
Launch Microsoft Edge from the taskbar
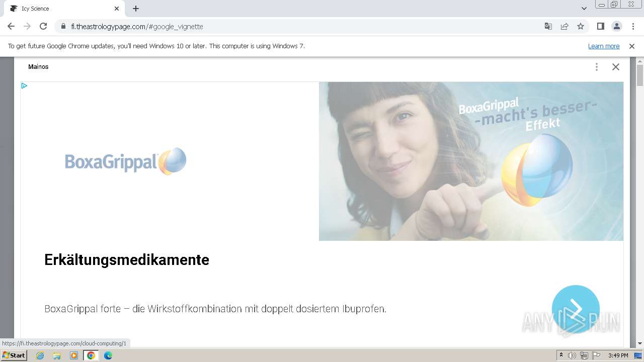click(108, 355)
